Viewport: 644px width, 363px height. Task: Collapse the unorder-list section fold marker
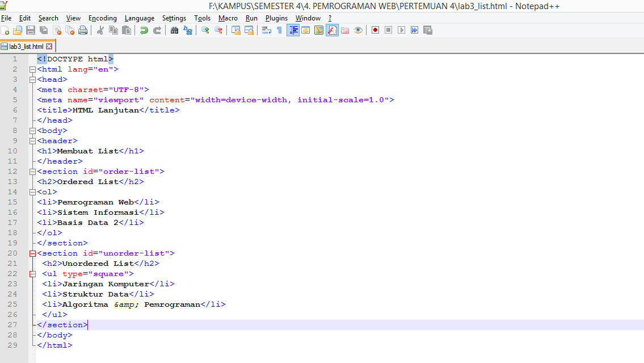(32, 253)
